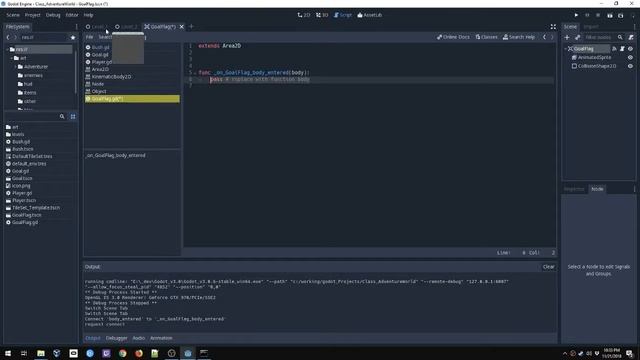Collapse the art folder
640x360 pixels.
(x=11, y=58)
